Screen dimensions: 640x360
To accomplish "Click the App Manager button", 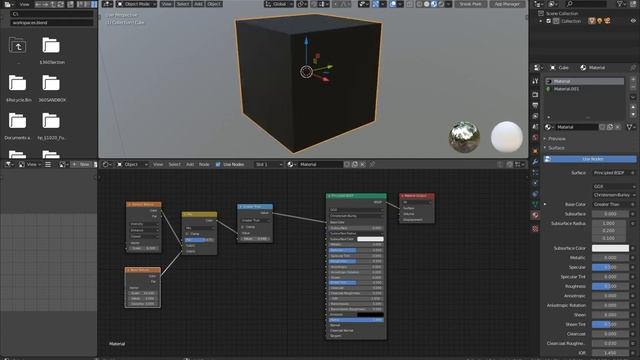I will pos(507,4).
